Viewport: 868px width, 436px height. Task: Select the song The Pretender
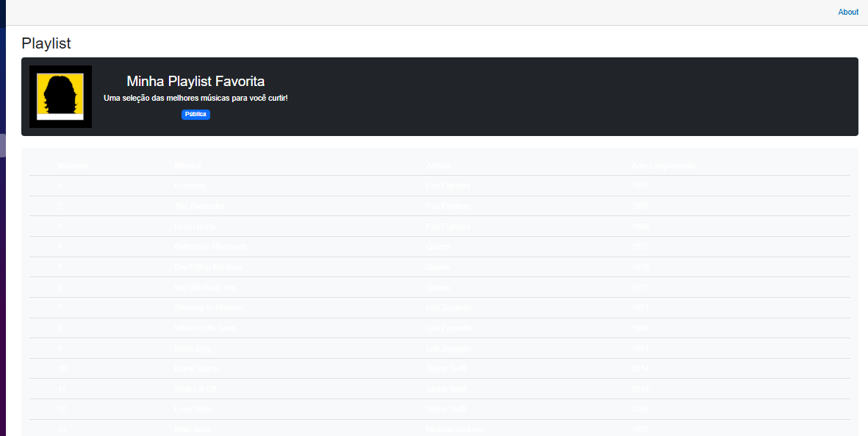(x=199, y=206)
